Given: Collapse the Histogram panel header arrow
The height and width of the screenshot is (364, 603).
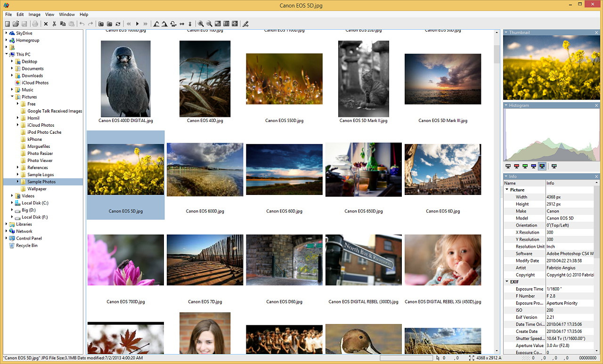Looking at the screenshot, I should [506, 105].
